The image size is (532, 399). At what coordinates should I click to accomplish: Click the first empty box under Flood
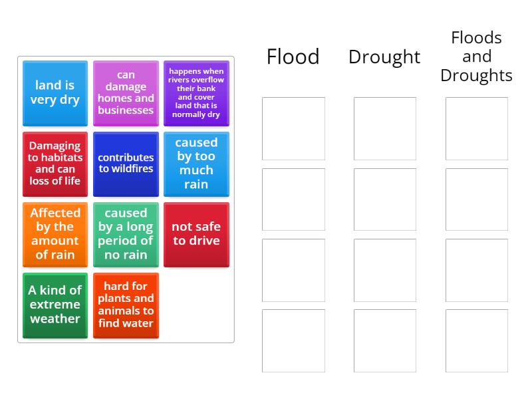[293, 128]
